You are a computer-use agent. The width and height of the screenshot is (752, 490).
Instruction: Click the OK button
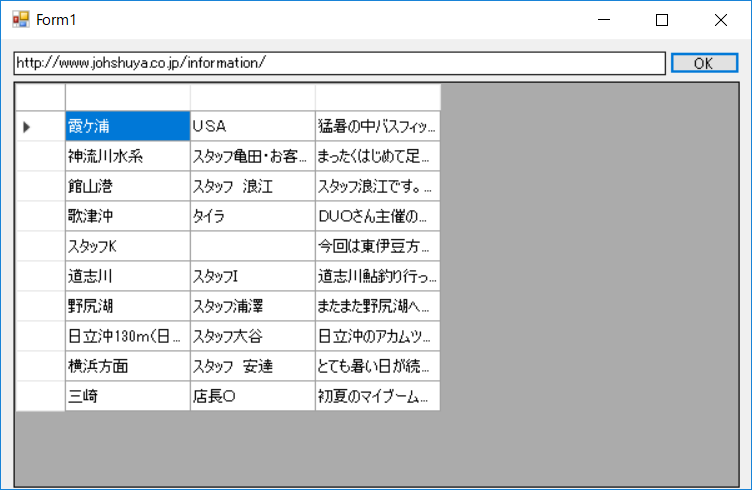coord(704,63)
